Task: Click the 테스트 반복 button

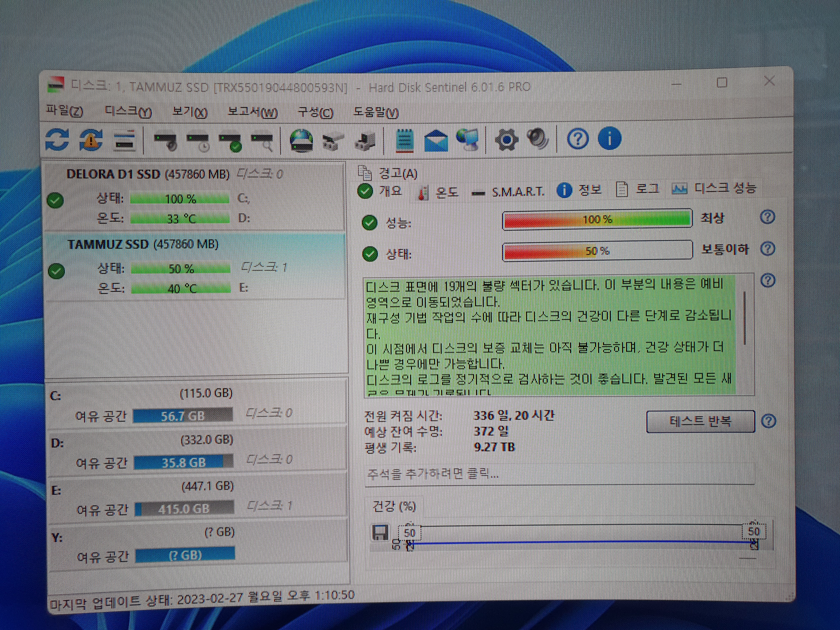Action: pos(701,421)
